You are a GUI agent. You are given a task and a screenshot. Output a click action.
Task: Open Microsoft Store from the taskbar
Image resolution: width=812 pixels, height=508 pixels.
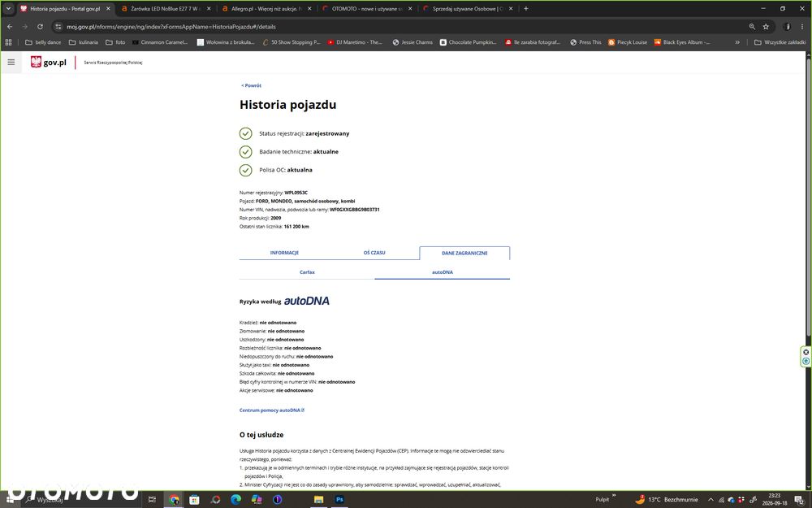click(x=194, y=500)
